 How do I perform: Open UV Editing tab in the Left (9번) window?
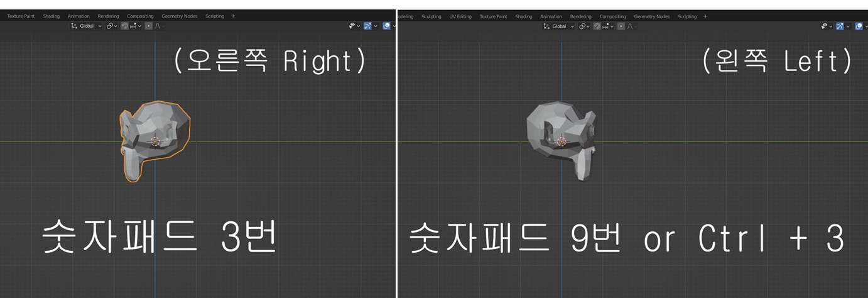(460, 16)
